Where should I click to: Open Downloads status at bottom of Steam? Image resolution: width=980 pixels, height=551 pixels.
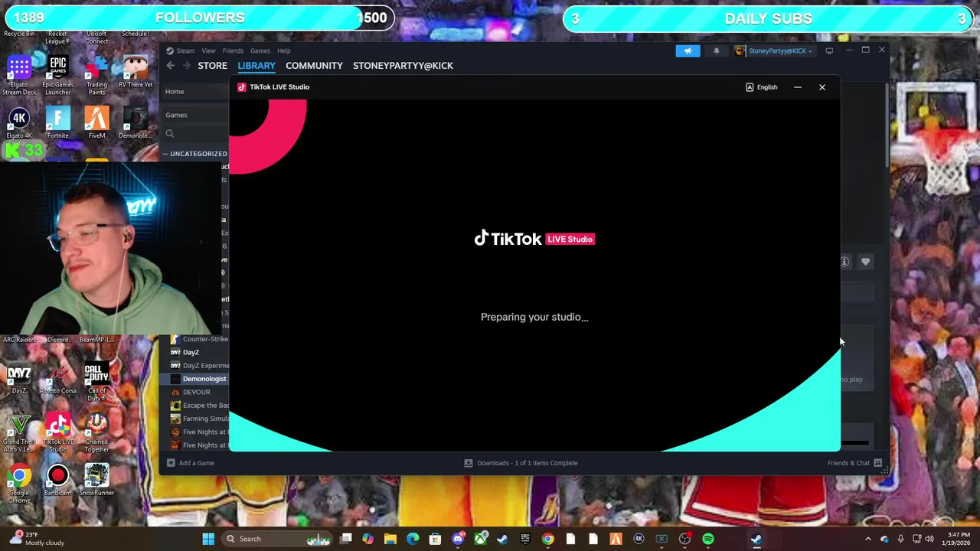[521, 463]
